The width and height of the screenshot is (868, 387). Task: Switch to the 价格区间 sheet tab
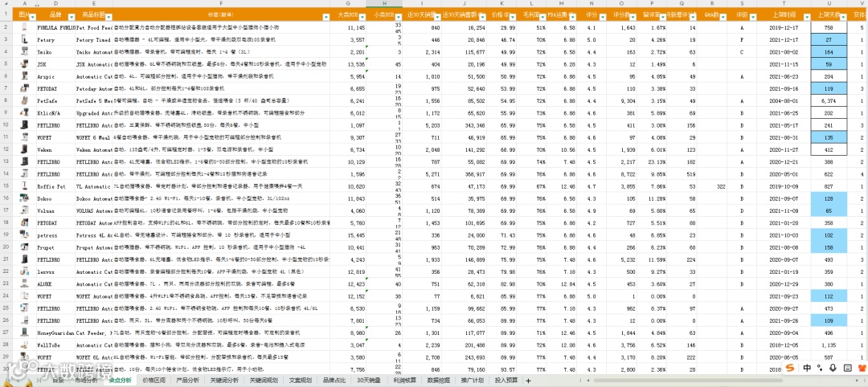pos(154,381)
